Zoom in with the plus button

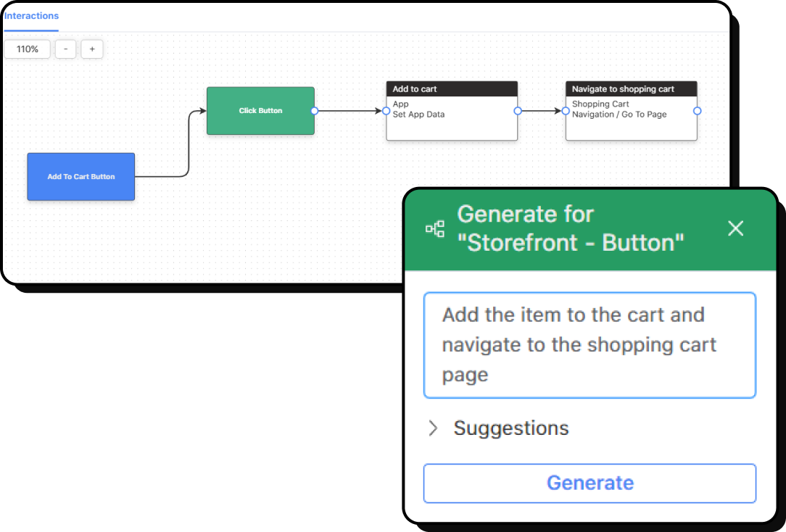92,49
